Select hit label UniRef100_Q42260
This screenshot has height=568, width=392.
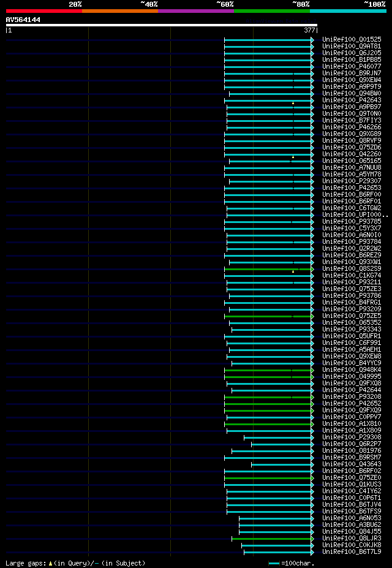point(352,154)
